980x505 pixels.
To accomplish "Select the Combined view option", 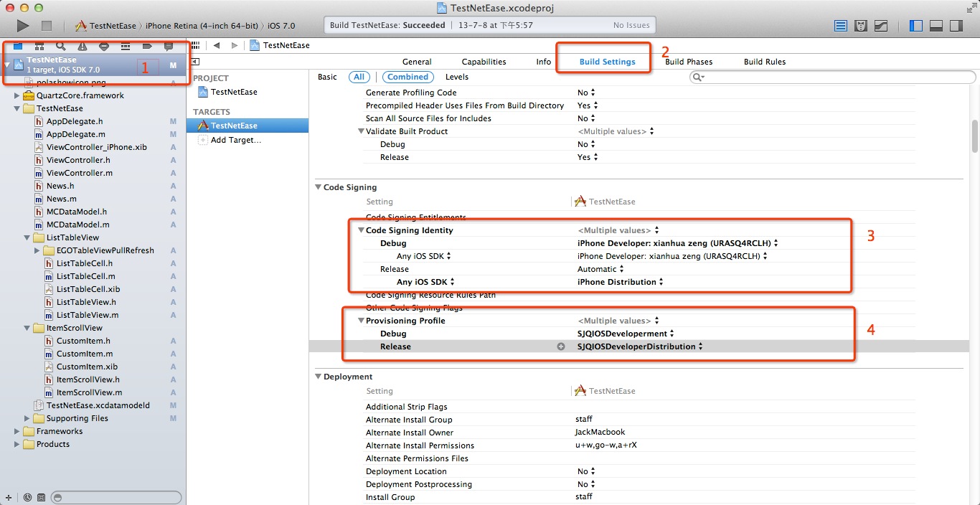I will pyautogui.click(x=408, y=77).
